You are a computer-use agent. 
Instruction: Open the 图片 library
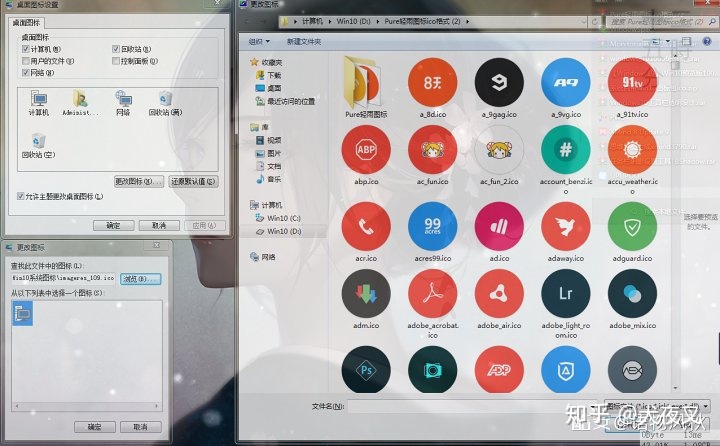click(x=269, y=153)
